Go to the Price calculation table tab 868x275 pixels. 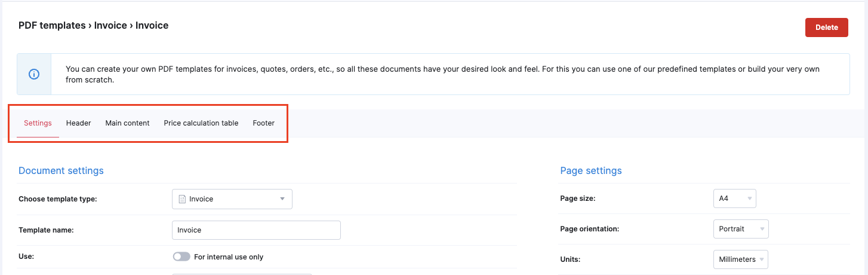(201, 123)
